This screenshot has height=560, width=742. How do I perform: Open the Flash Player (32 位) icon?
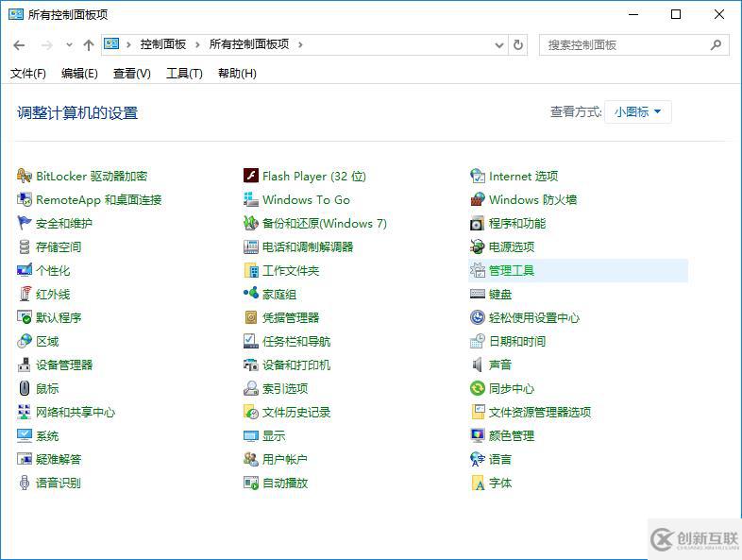coord(251,176)
